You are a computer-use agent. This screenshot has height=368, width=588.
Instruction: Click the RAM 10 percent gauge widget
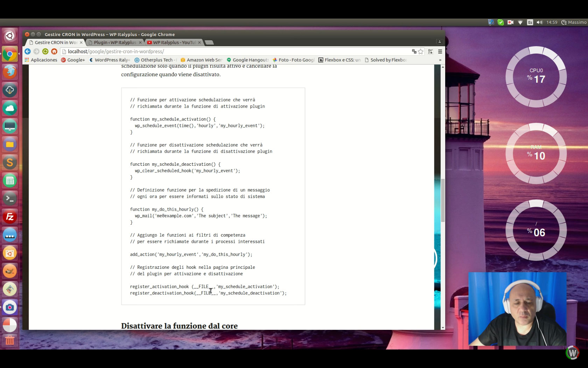pyautogui.click(x=536, y=154)
